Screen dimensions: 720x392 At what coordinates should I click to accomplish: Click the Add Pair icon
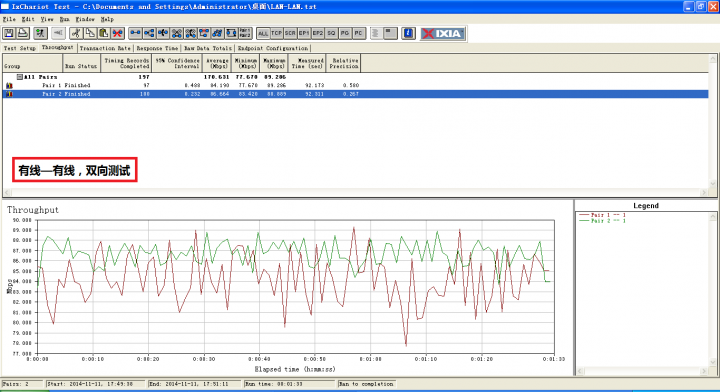tap(135, 33)
